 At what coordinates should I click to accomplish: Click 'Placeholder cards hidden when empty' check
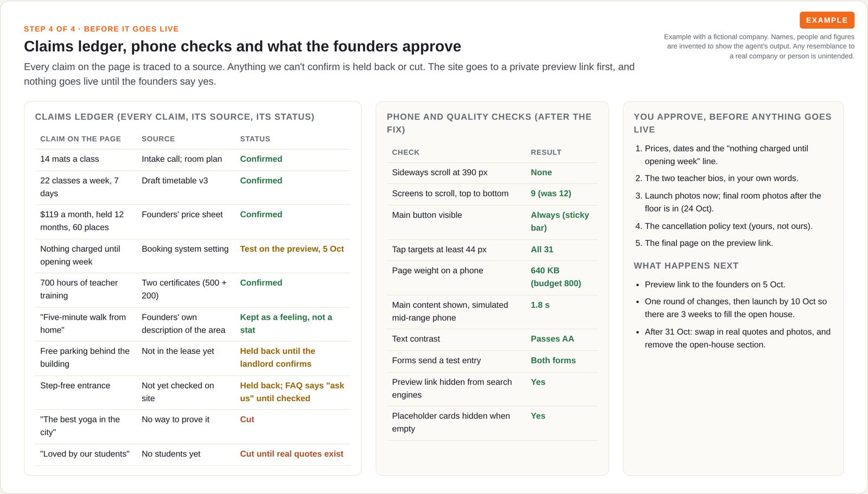pos(451,422)
